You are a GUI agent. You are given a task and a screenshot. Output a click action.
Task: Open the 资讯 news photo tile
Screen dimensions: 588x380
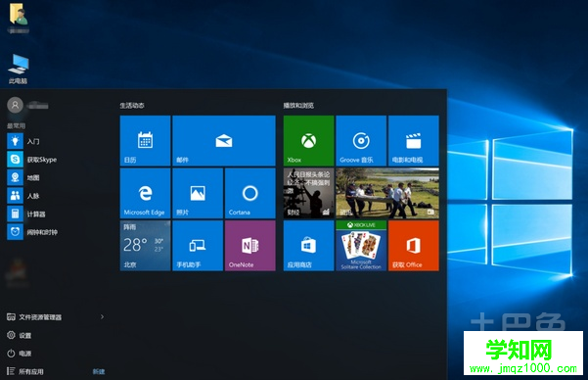point(387,193)
